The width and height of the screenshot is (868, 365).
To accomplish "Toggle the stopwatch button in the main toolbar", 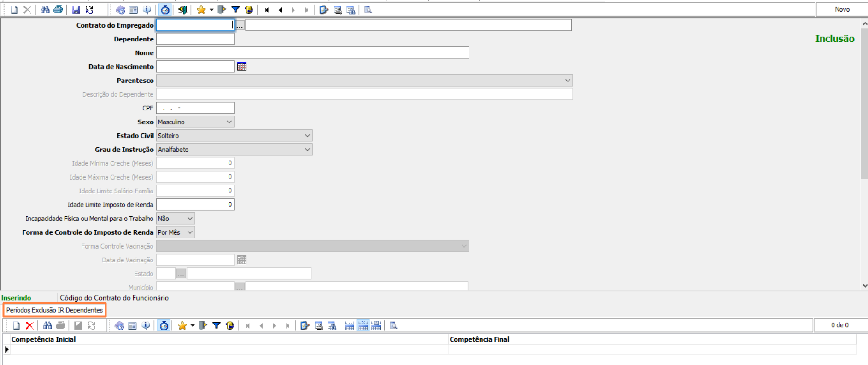I will (165, 10).
